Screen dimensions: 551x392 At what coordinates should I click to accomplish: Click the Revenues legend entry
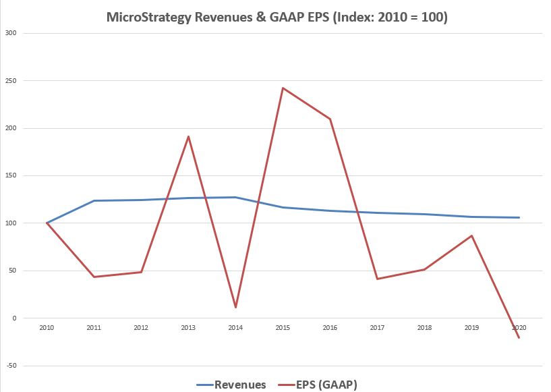tap(239, 383)
